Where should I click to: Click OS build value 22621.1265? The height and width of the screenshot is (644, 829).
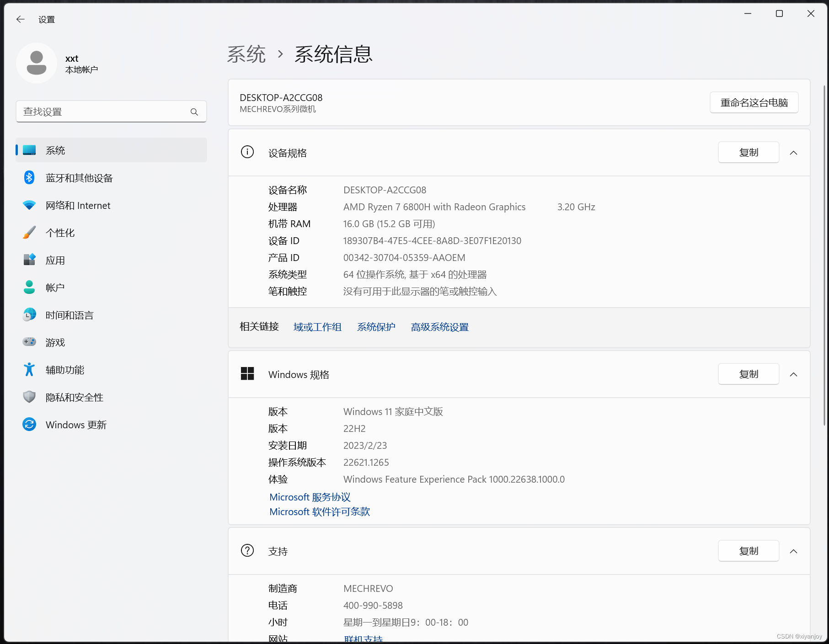(x=366, y=463)
